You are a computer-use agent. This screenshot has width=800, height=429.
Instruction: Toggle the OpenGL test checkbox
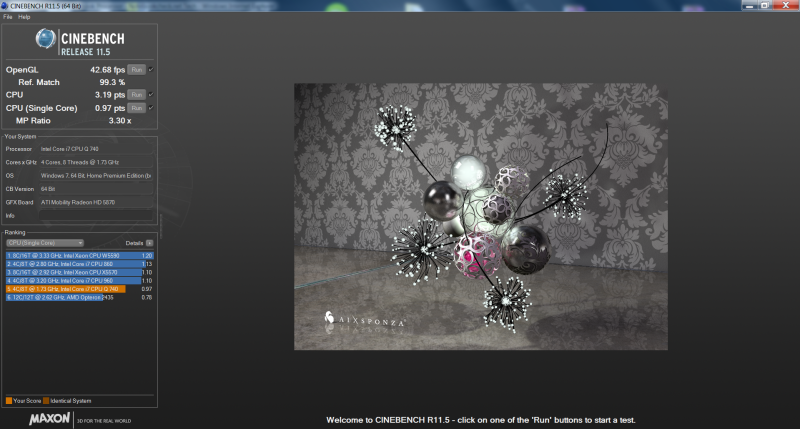151,69
